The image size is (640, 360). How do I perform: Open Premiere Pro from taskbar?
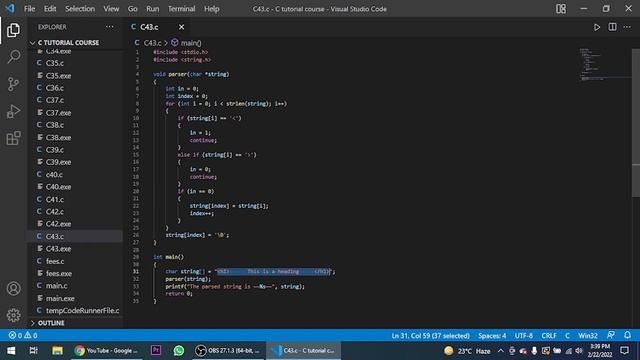tap(156, 351)
